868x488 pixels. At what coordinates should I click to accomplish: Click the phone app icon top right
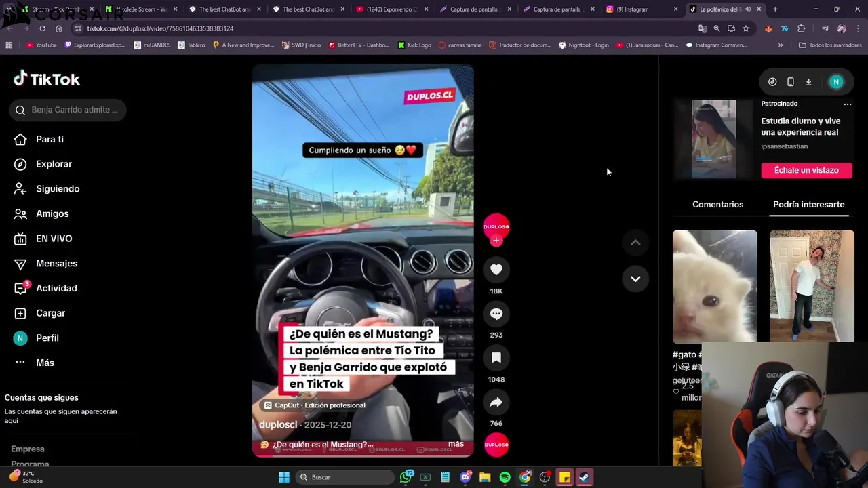(790, 82)
